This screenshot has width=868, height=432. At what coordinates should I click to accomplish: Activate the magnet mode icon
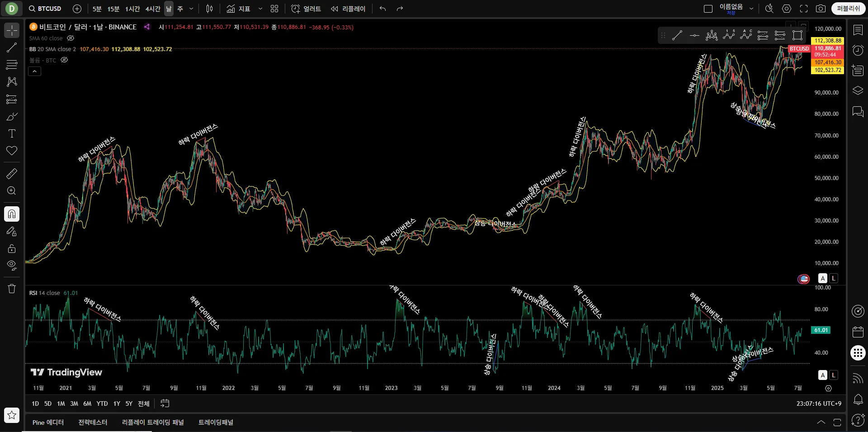click(x=12, y=214)
